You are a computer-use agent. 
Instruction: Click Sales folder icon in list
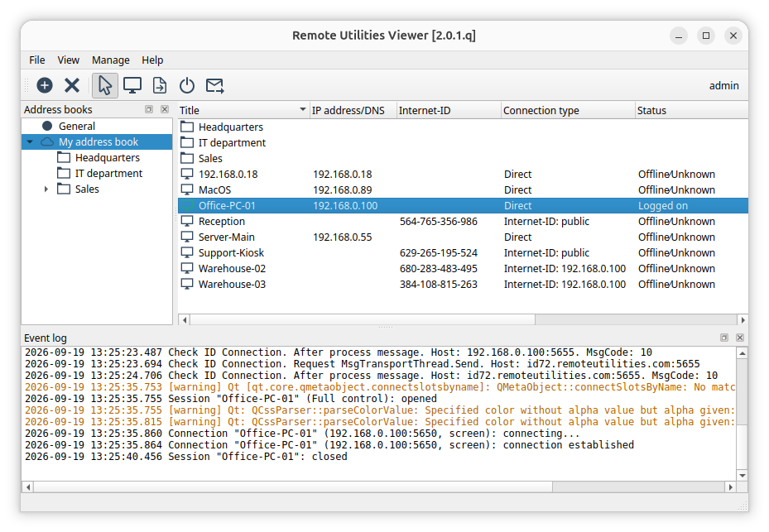tap(187, 158)
